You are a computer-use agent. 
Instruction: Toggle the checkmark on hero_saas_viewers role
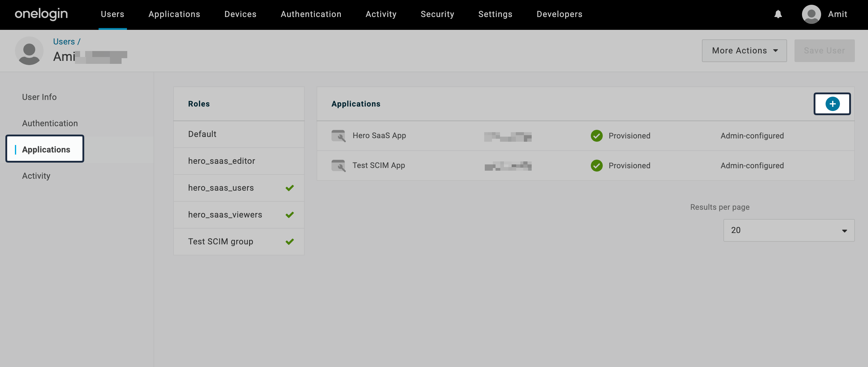pos(289,215)
